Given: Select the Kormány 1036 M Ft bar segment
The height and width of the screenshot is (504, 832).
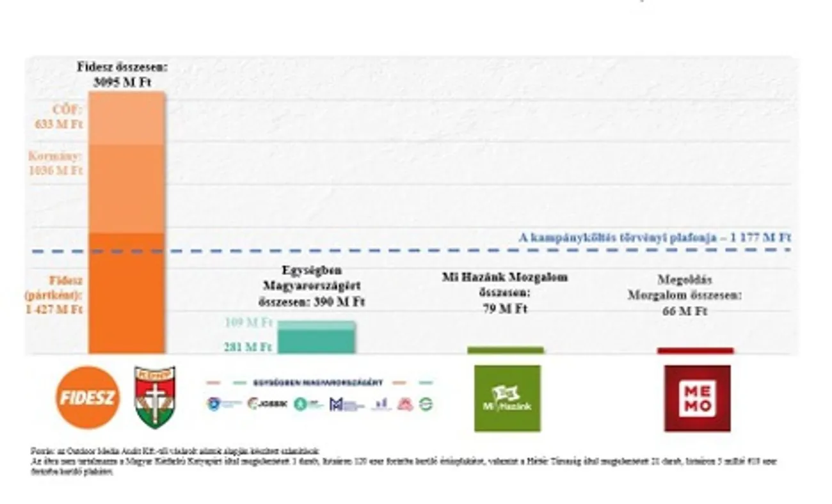Looking at the screenshot, I should click(126, 189).
